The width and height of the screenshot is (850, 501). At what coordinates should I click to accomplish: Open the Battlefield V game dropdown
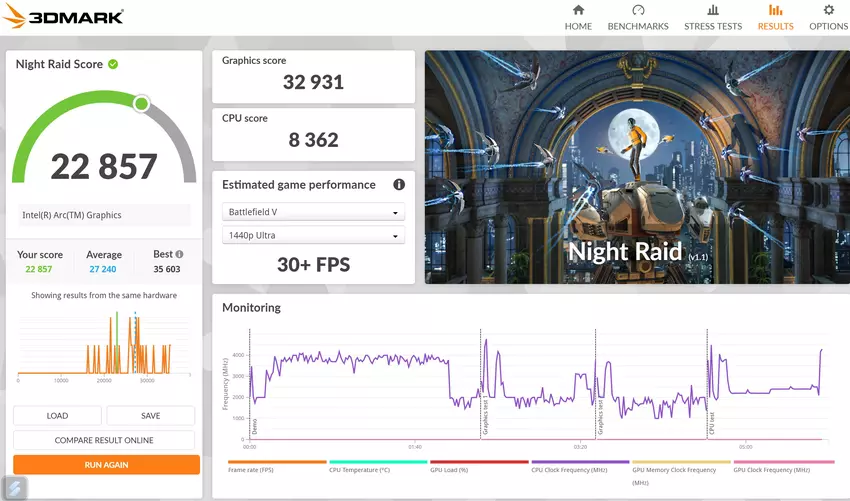[313, 213]
